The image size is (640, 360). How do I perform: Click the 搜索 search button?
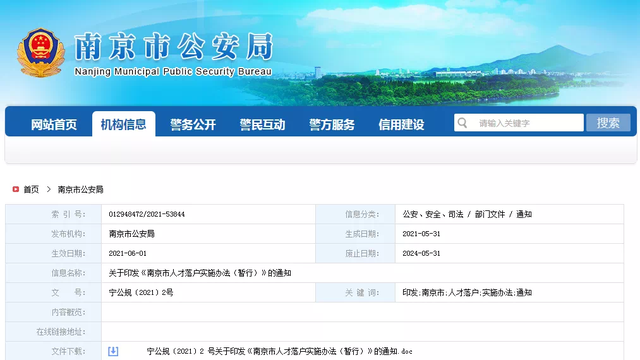608,123
